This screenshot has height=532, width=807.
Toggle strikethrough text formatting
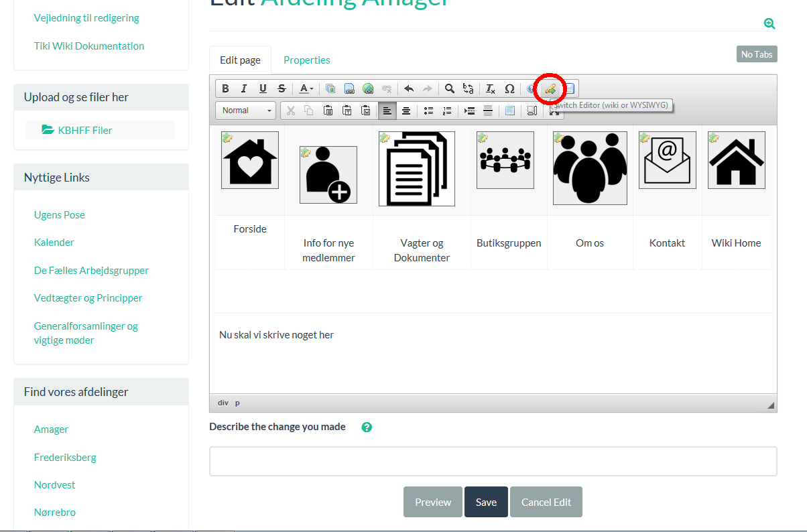(x=282, y=88)
